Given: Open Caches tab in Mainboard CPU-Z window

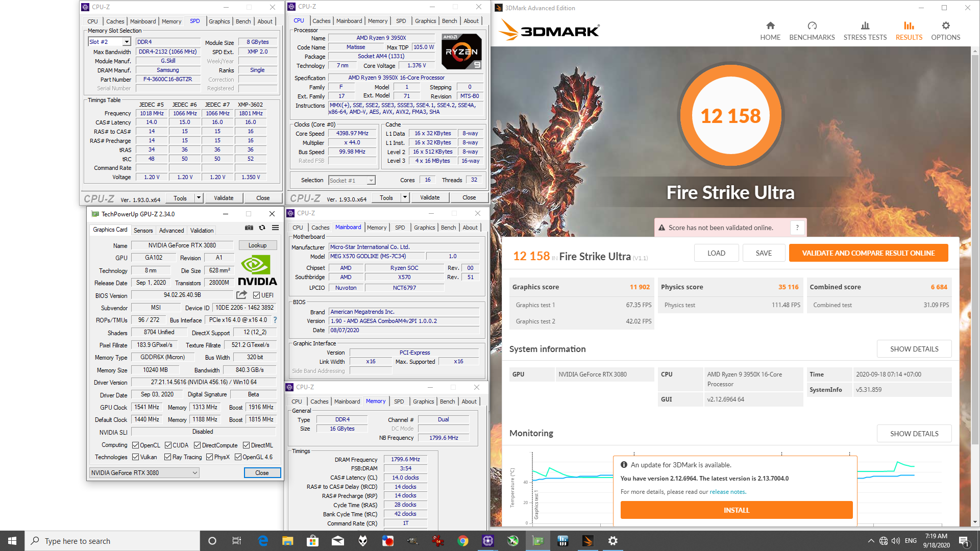Looking at the screenshot, I should 320,228.
